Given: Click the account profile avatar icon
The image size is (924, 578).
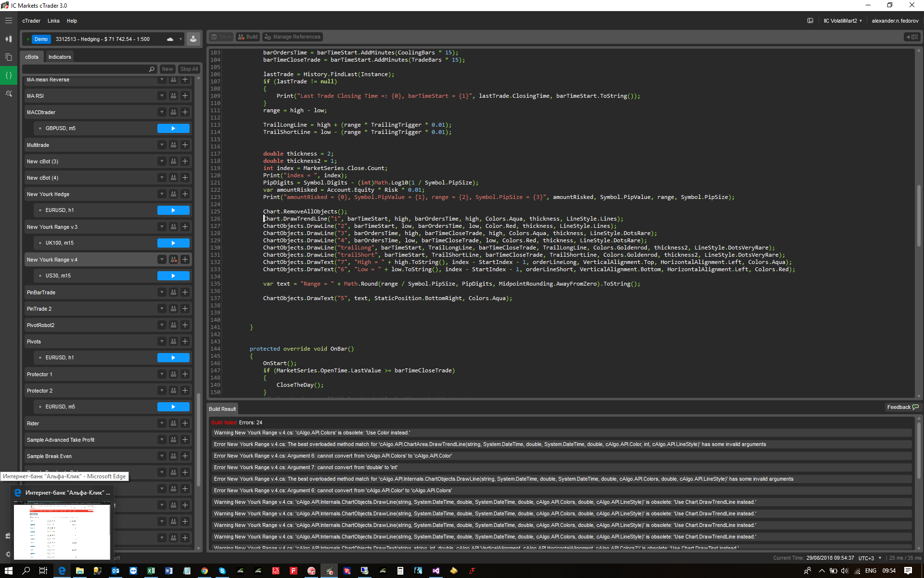Looking at the screenshot, I should click(x=193, y=39).
